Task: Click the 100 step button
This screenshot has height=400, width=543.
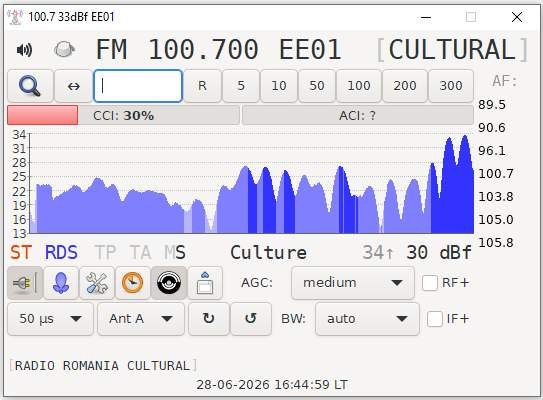Action: [359, 86]
